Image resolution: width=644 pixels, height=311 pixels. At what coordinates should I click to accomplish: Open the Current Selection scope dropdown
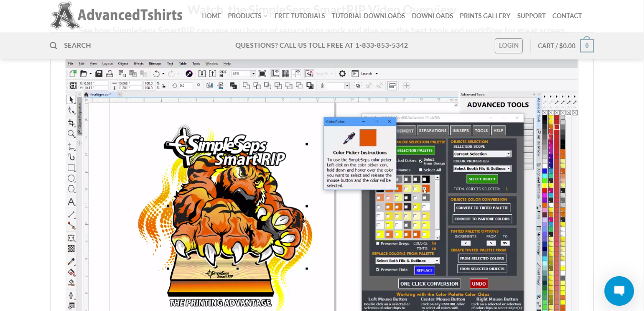click(482, 154)
